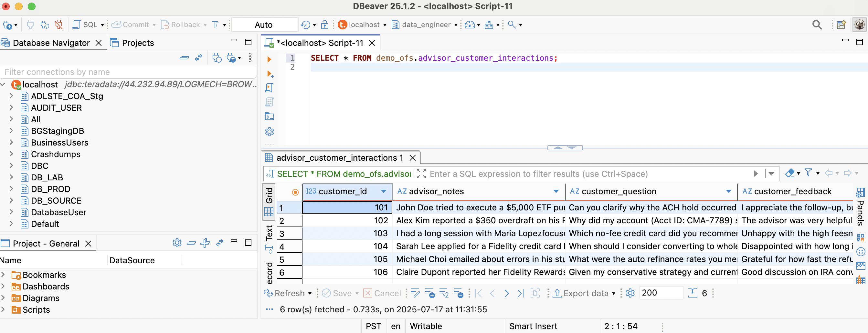Select the Crashdumps database
The image size is (868, 333).
tap(56, 154)
